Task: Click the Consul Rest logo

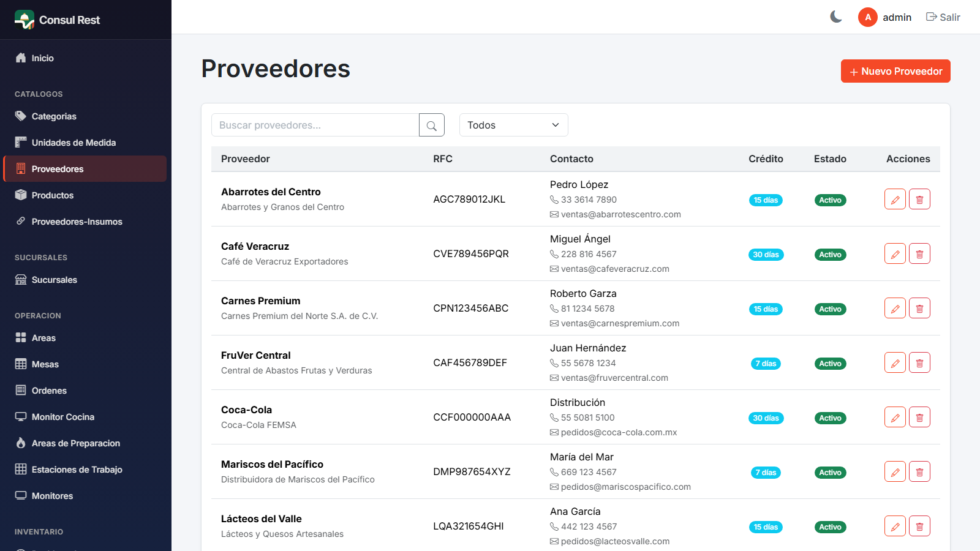Action: click(x=57, y=20)
